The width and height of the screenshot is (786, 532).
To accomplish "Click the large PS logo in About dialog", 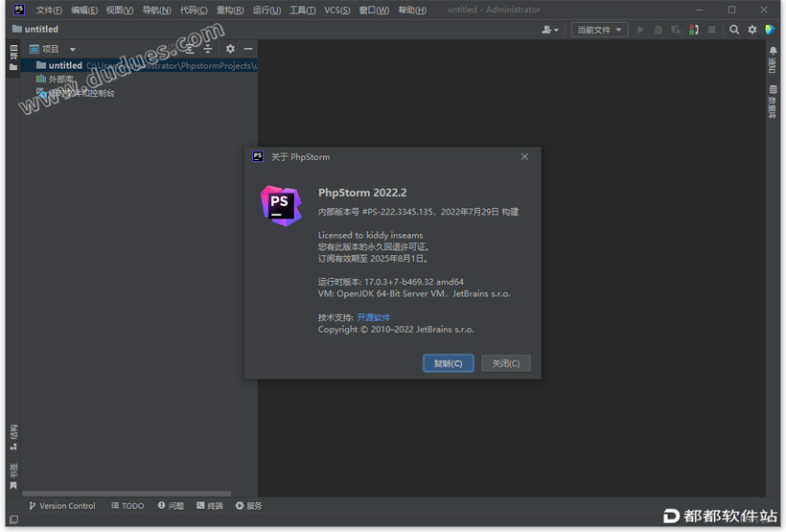I will [x=281, y=205].
